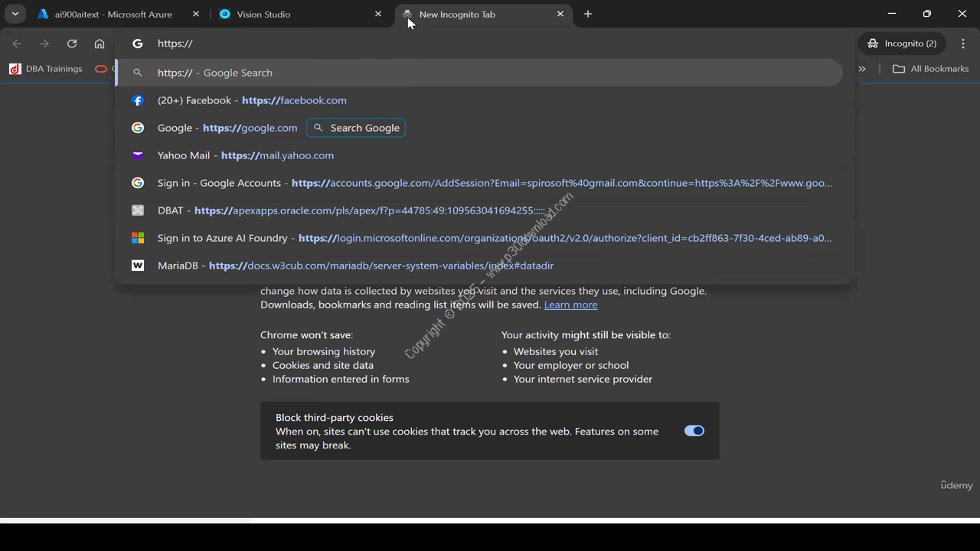Open All Bookmarks folder
The image size is (980, 551).
tap(931, 69)
